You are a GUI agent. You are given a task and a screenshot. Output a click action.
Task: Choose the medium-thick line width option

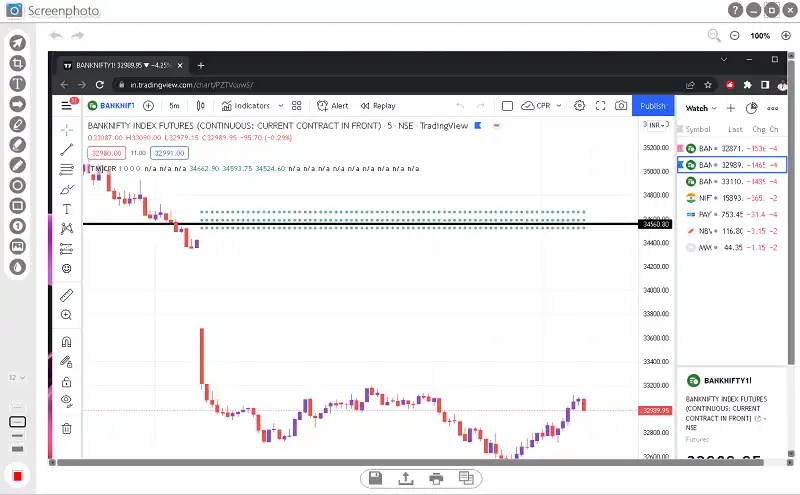click(x=17, y=435)
